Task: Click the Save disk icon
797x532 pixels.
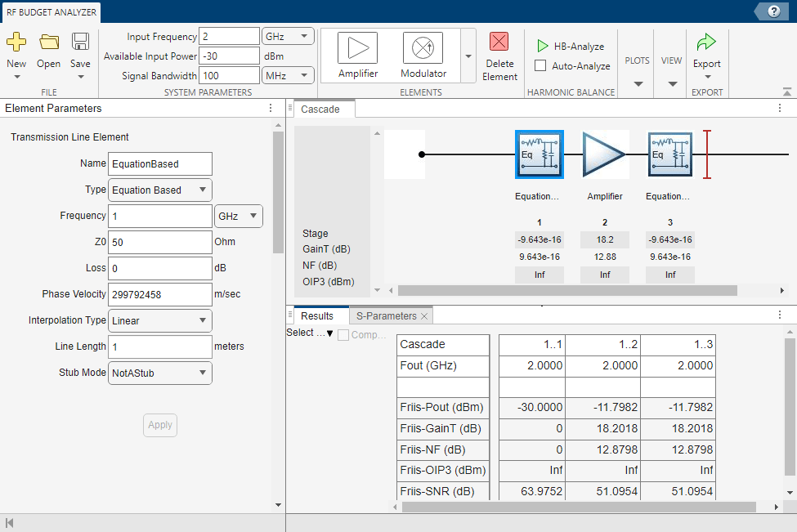Action: (80, 42)
